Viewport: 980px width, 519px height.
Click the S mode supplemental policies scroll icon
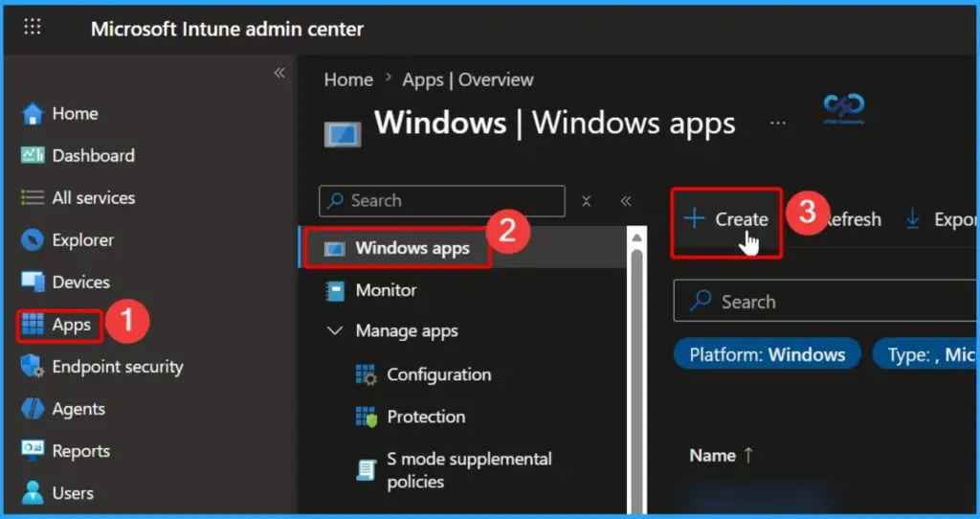367,470
